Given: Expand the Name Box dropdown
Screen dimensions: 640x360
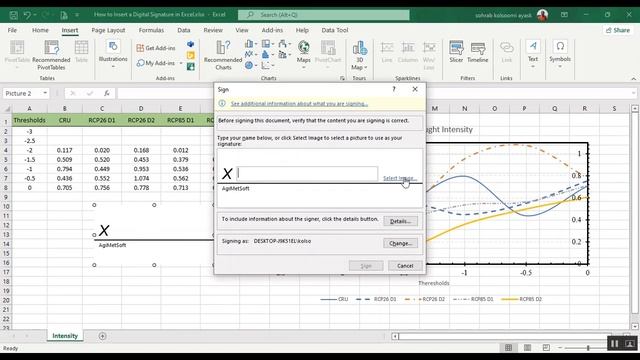Looking at the screenshot, I should point(45,93).
